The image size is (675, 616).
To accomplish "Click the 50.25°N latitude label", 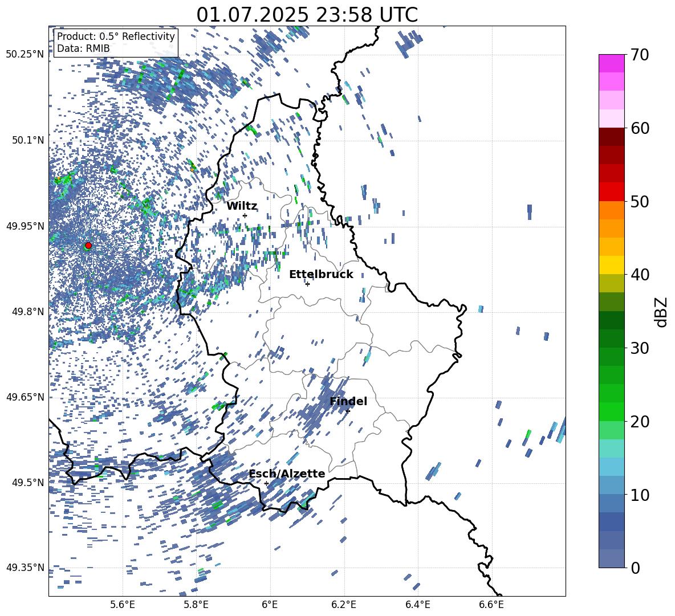I will tap(25, 55).
